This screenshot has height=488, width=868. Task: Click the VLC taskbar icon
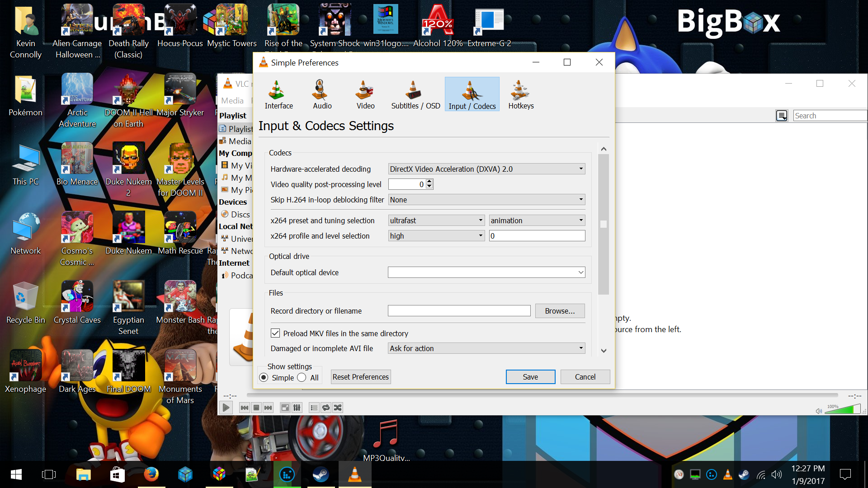tap(355, 474)
